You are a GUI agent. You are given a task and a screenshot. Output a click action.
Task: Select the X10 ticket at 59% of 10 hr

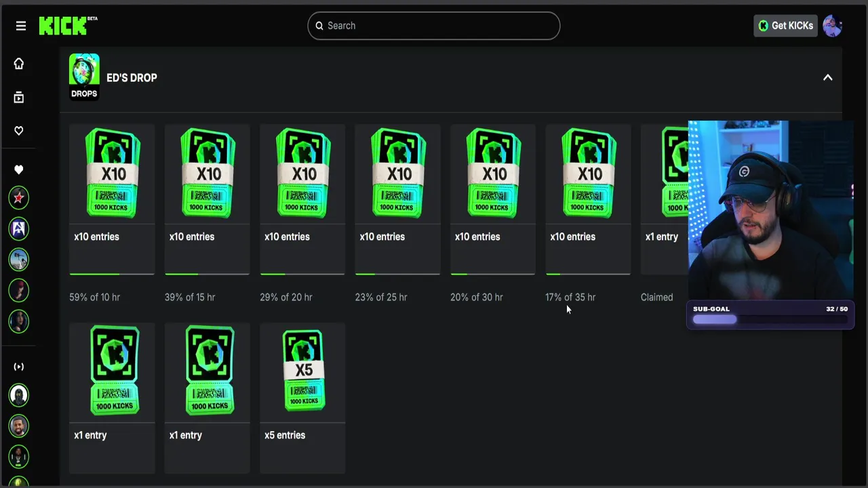click(113, 173)
